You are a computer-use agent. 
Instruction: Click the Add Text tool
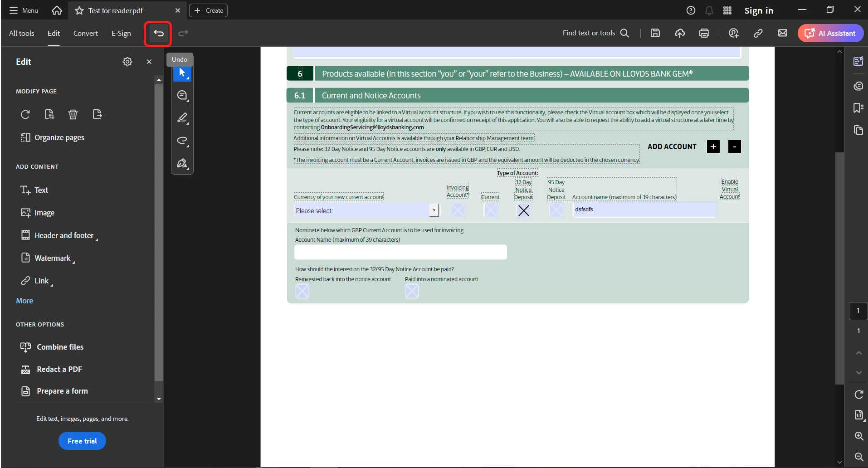coord(34,190)
